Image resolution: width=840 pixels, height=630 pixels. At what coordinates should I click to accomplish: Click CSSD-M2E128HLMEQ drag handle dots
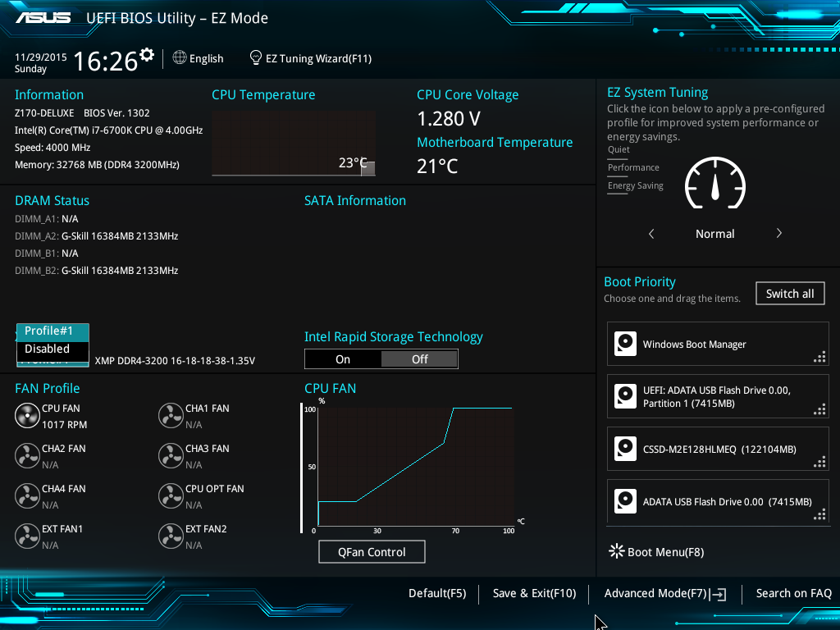819,463
